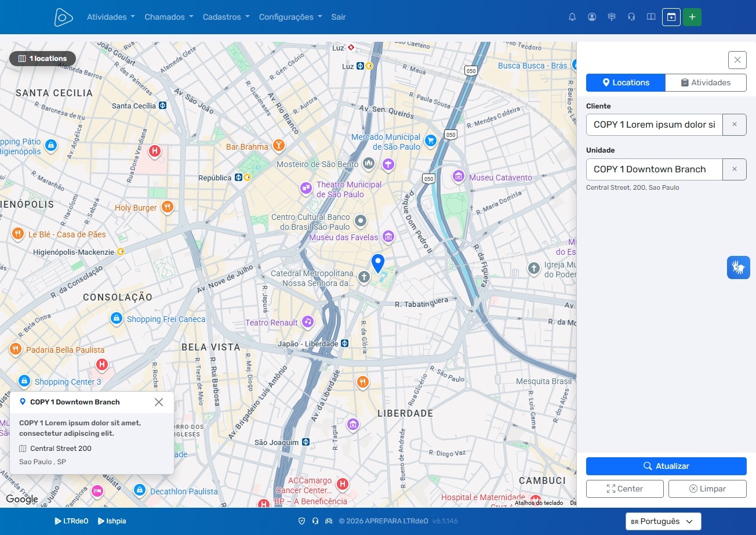This screenshot has height=535, width=756.
Task: Click Sair to log out
Action: coord(339,17)
